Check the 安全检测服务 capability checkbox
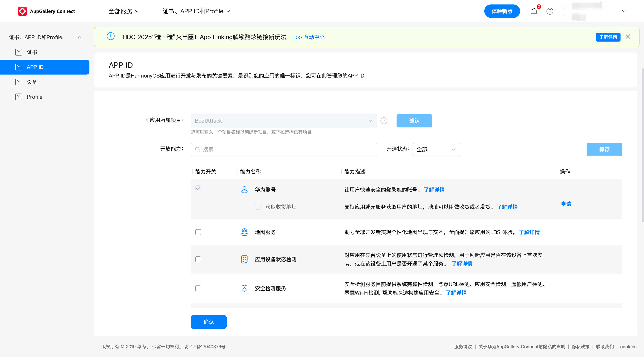644x357 pixels. click(x=198, y=288)
